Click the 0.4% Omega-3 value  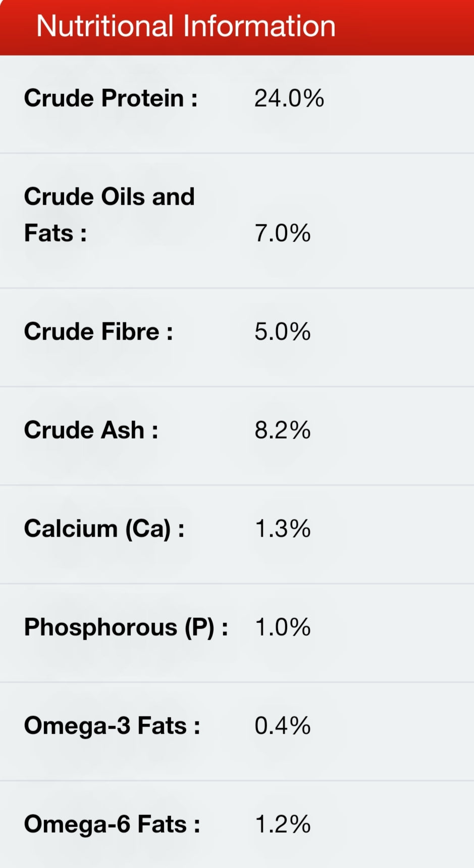tap(282, 726)
